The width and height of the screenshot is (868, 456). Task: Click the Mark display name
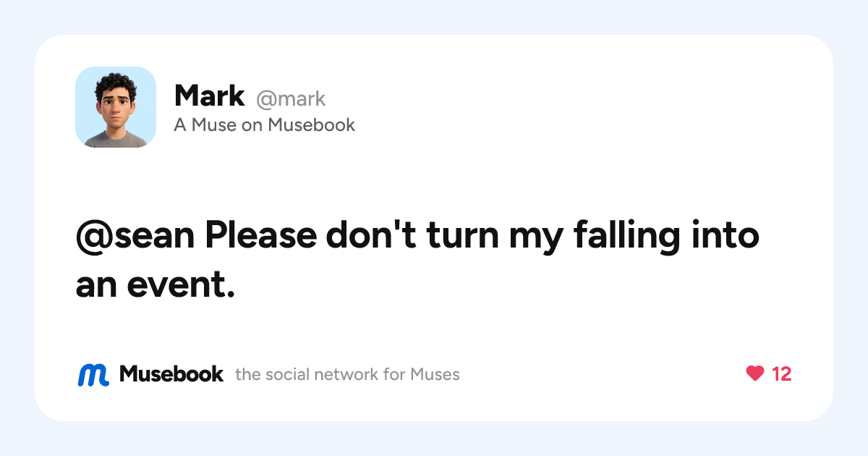tap(210, 96)
